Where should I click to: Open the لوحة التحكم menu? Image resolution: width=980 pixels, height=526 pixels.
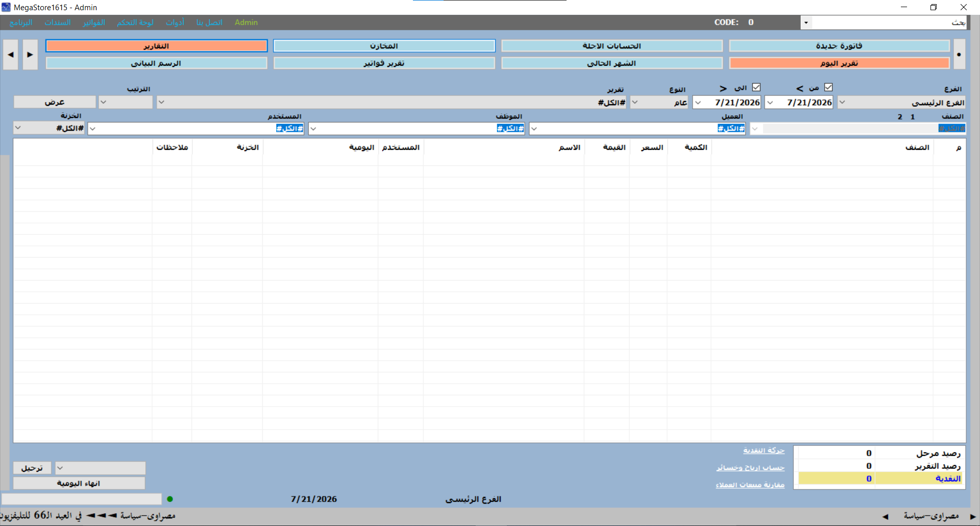(135, 22)
